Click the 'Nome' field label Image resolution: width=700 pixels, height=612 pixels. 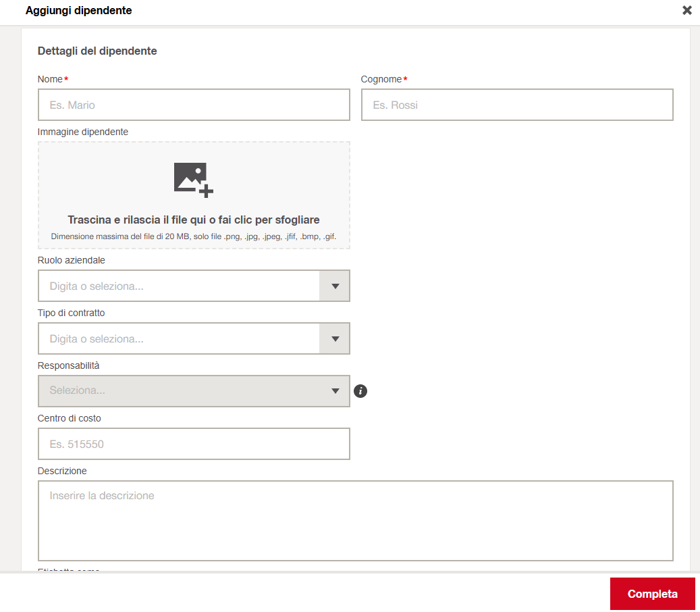click(50, 80)
